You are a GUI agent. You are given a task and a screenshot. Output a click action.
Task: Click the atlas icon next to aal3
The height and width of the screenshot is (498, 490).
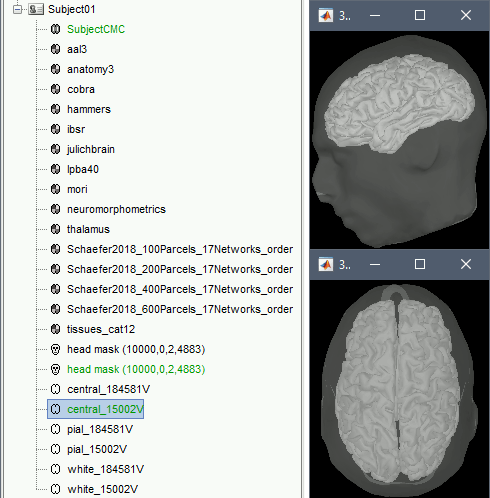coord(56,49)
